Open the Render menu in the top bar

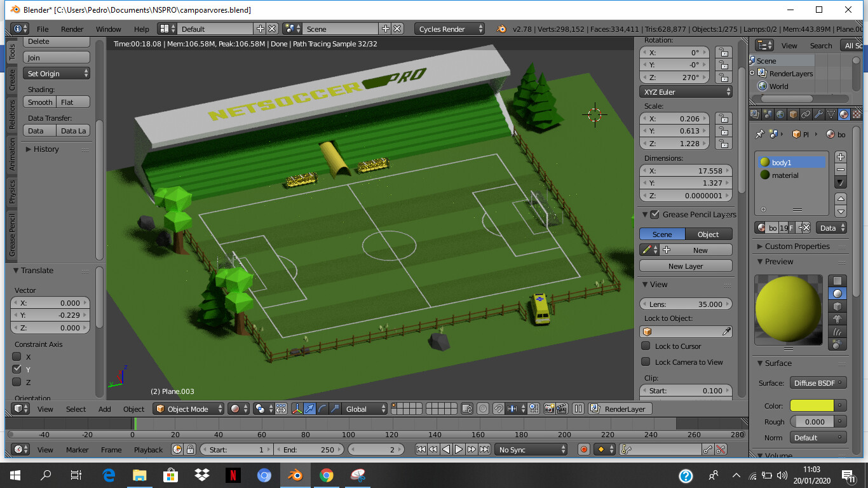coord(71,29)
